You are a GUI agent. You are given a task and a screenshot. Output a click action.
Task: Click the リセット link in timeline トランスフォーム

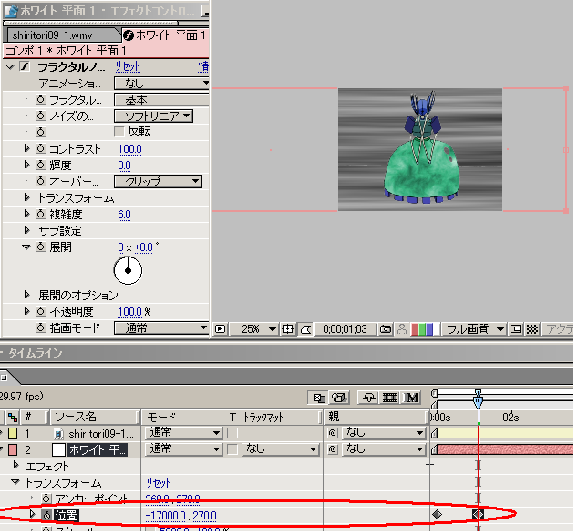click(159, 483)
